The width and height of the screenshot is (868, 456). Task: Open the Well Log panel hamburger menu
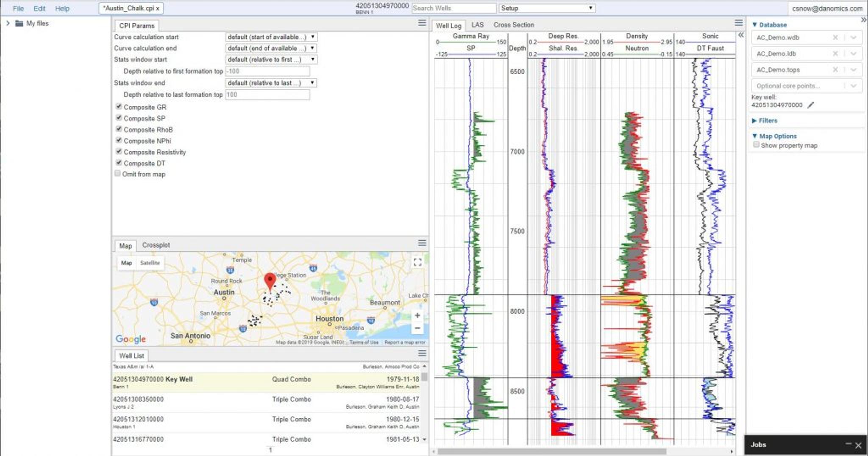pyautogui.click(x=738, y=23)
